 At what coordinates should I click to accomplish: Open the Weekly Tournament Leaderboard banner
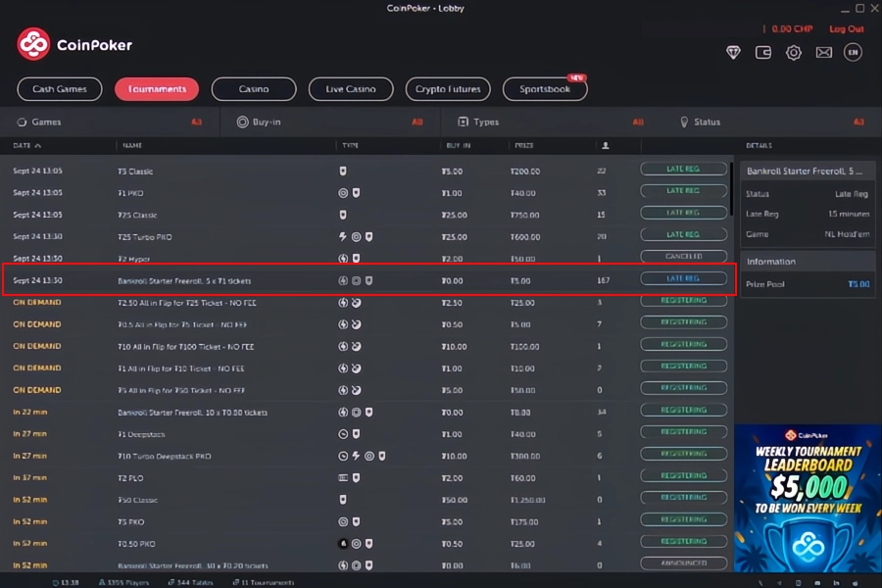click(808, 498)
